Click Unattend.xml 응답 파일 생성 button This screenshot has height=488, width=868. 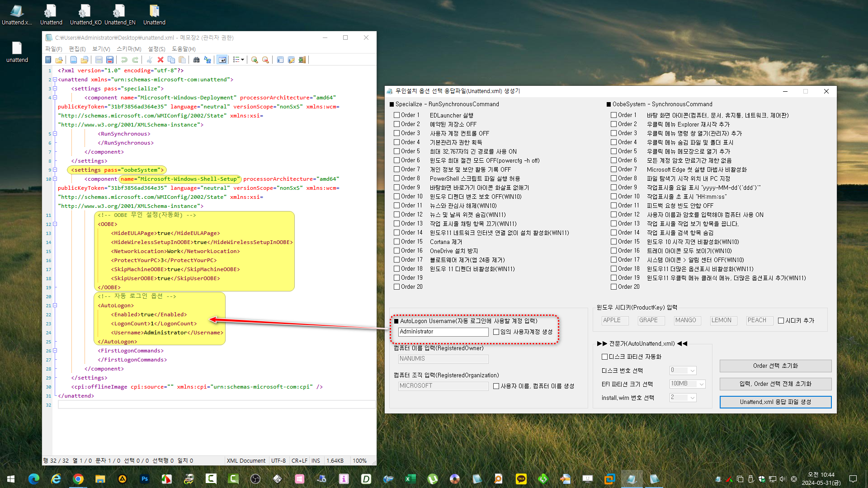click(775, 402)
